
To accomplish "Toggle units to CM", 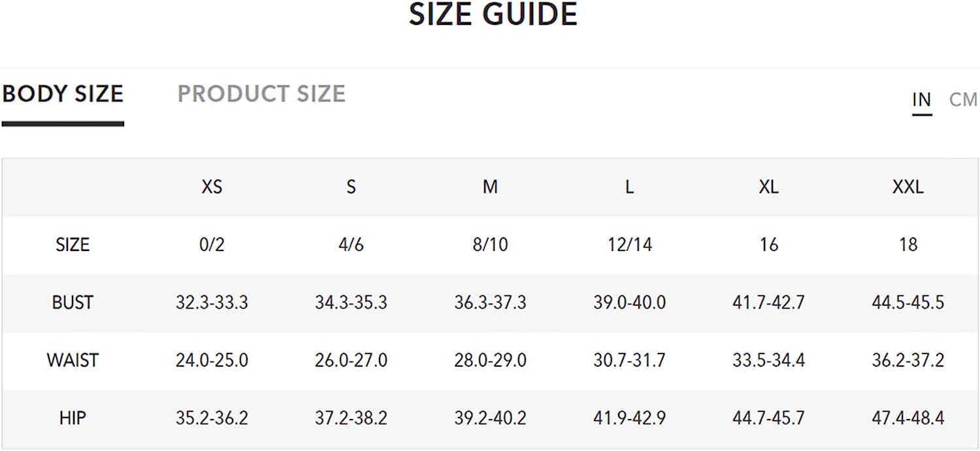I will tap(963, 100).
